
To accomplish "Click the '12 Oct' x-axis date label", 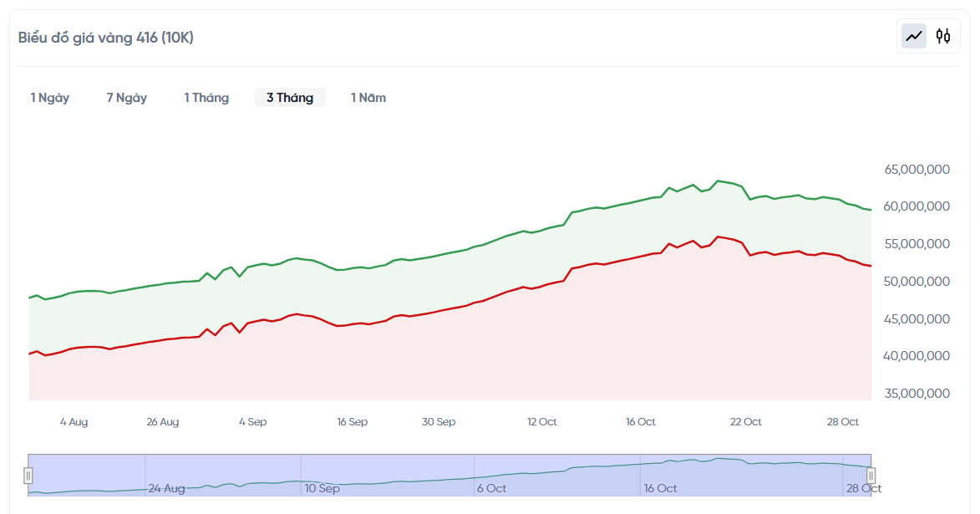I will point(541,422).
